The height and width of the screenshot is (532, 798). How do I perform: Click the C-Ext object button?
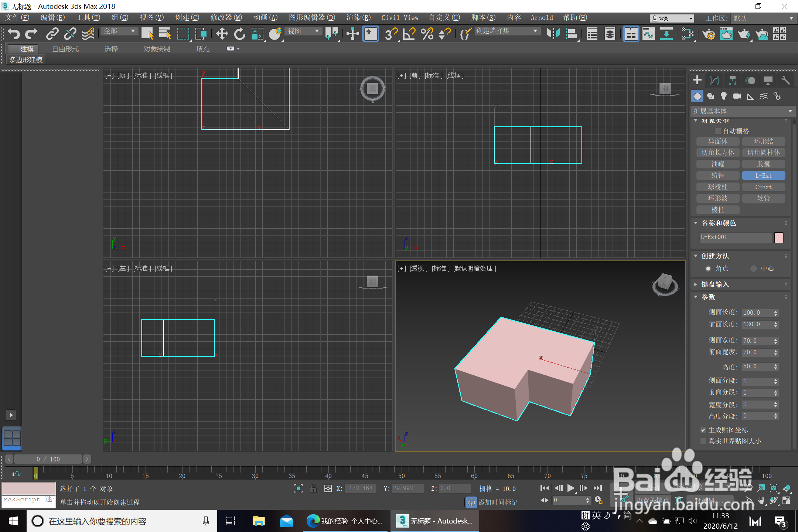(x=763, y=187)
